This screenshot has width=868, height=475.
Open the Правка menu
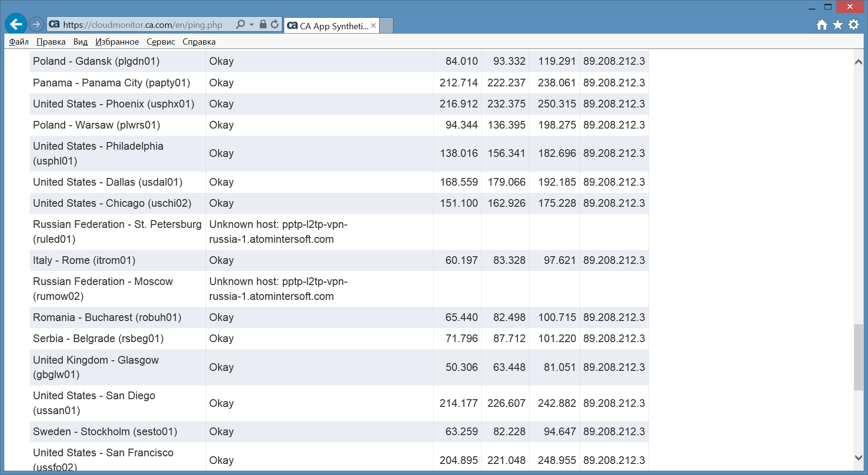pos(51,42)
